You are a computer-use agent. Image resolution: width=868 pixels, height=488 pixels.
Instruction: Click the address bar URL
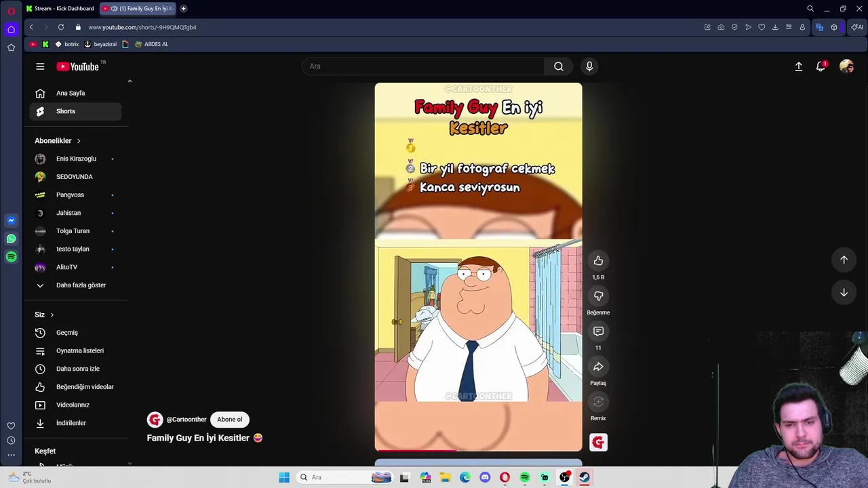click(142, 27)
